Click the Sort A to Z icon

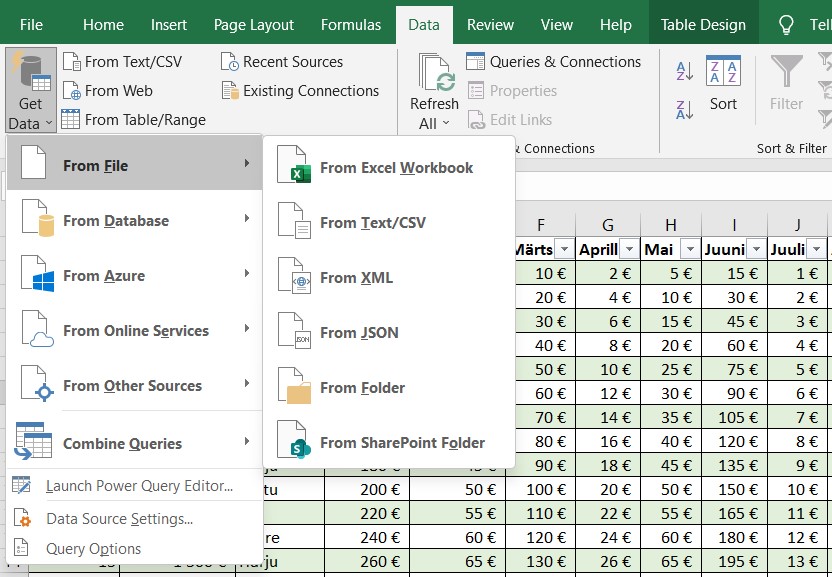685,71
